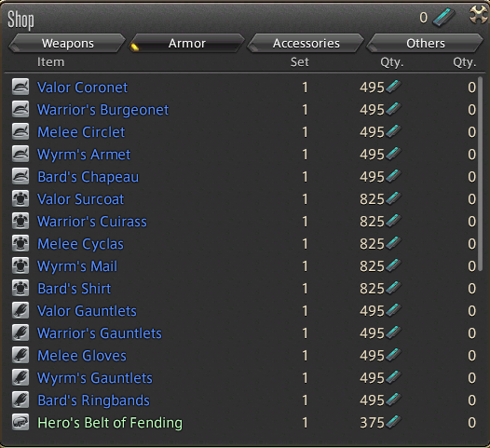The image size is (490, 448).
Task: Open the Accessories tab
Action: pyautogui.click(x=306, y=43)
